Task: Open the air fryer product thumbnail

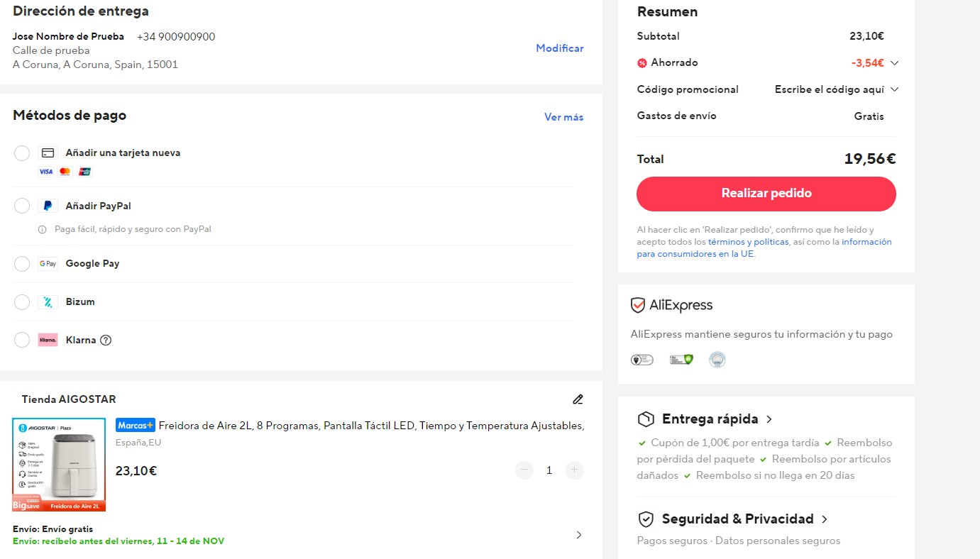Action: pos(59,465)
